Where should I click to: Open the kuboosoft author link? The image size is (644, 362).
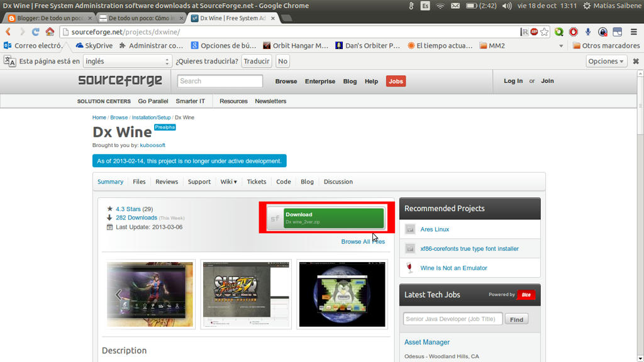pyautogui.click(x=152, y=145)
